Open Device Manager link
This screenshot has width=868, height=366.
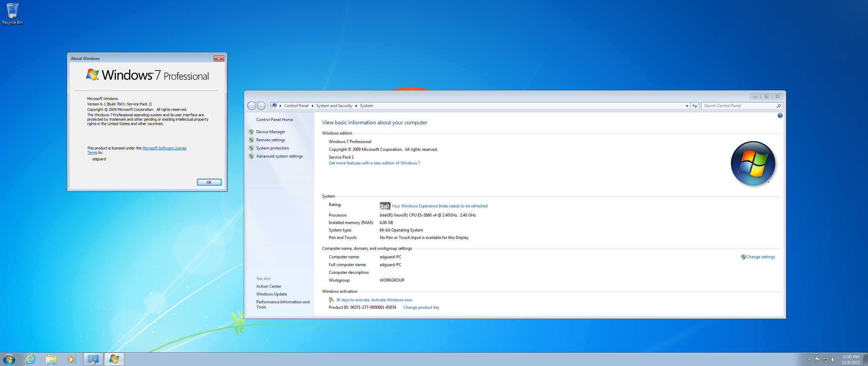pyautogui.click(x=271, y=132)
